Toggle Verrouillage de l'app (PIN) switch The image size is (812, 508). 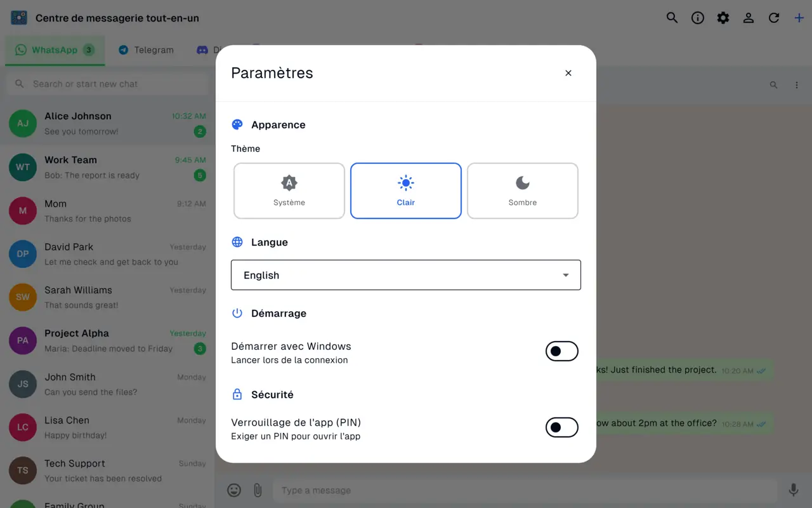562,427
